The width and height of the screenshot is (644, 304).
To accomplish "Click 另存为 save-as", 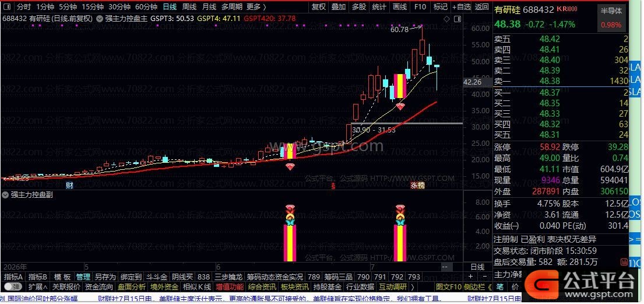I will point(105,277).
